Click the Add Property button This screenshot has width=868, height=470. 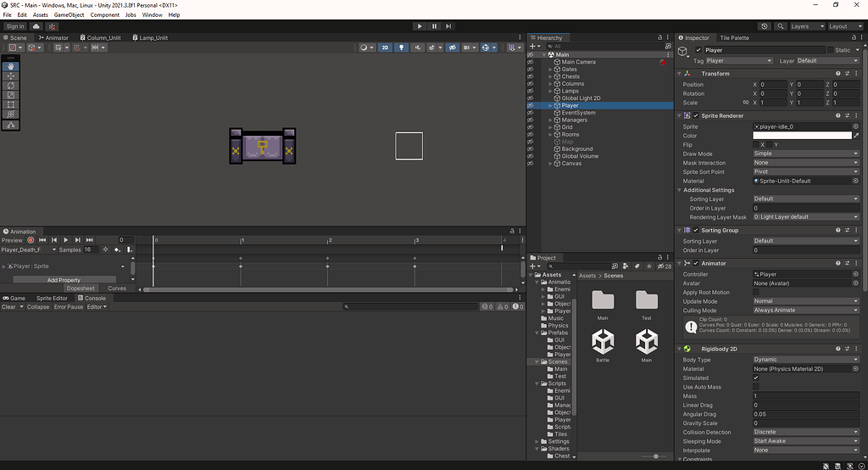click(64, 280)
